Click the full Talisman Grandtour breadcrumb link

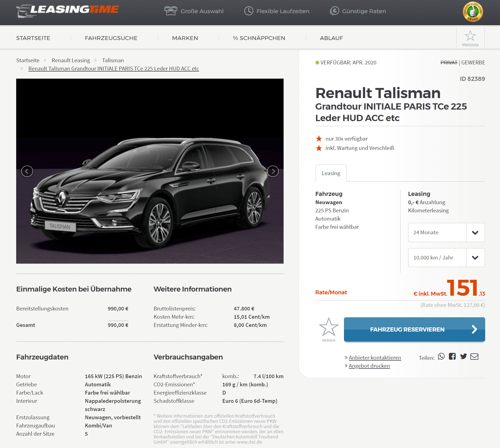coord(114,69)
